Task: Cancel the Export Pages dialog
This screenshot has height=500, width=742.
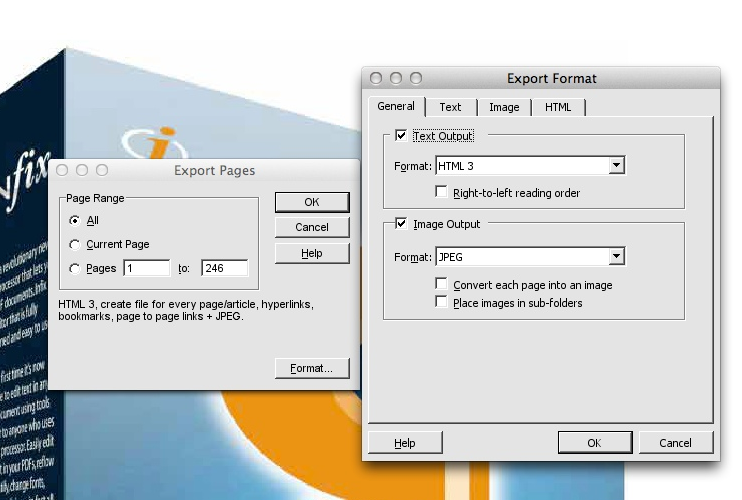Action: (312, 227)
